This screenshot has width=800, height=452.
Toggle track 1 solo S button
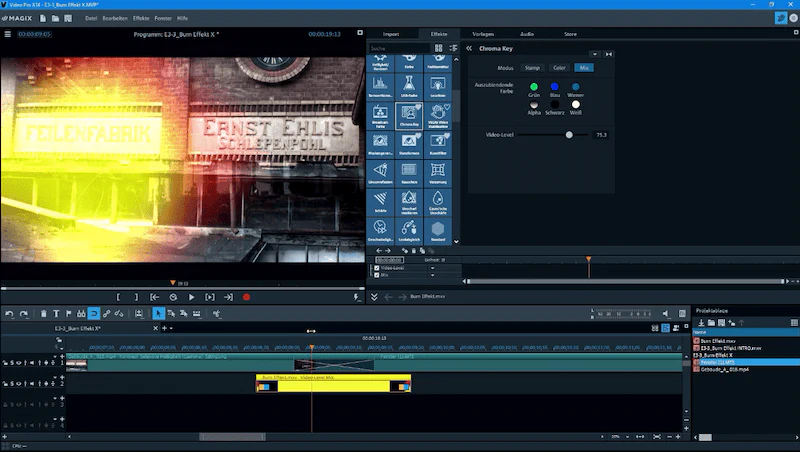pos(12,363)
